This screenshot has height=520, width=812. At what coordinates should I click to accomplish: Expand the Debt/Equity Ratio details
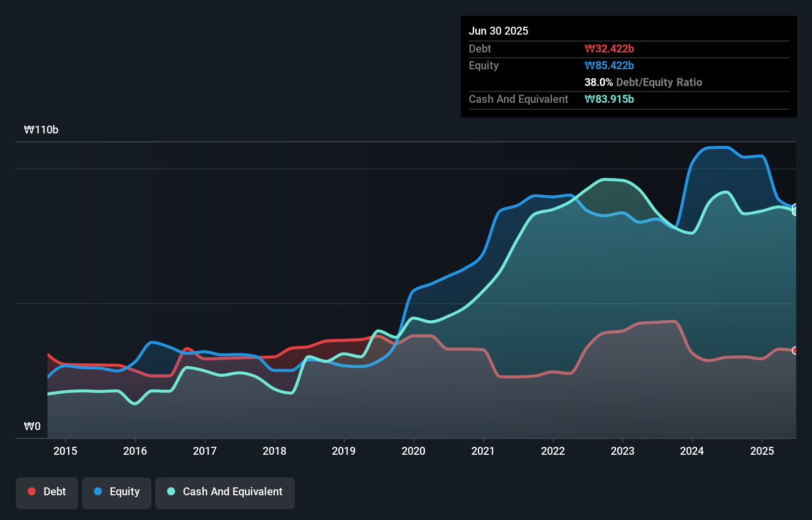click(x=643, y=83)
